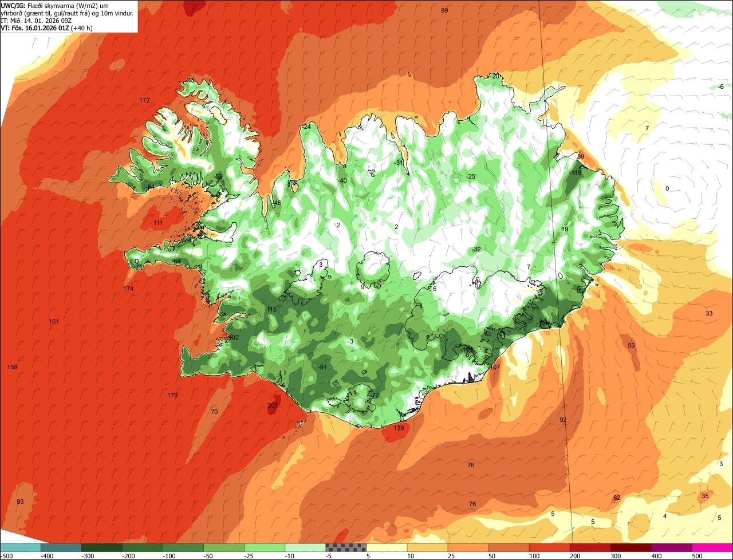The width and height of the screenshot is (733, 560).
Task: Select the legend swatch between -300 and -200
Action: (102, 547)
